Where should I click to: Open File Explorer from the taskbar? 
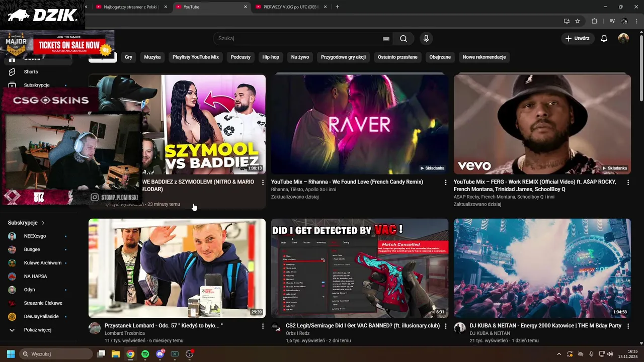pos(116,354)
